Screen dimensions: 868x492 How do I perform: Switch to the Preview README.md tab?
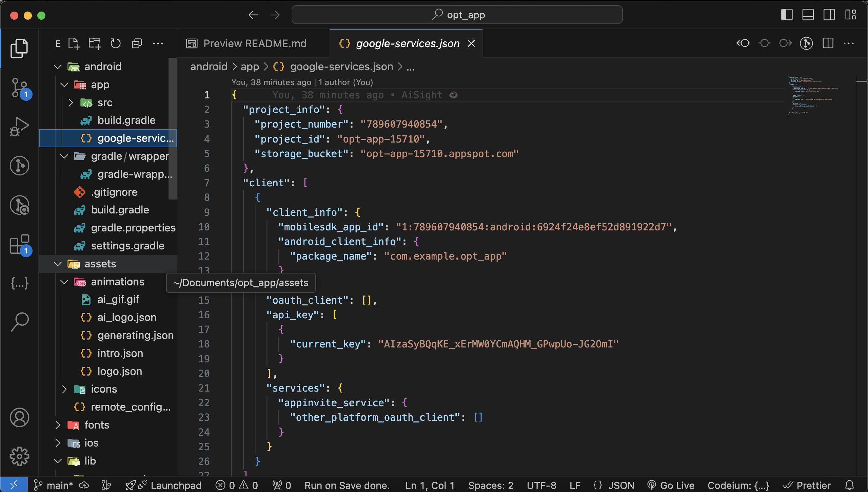(x=254, y=43)
